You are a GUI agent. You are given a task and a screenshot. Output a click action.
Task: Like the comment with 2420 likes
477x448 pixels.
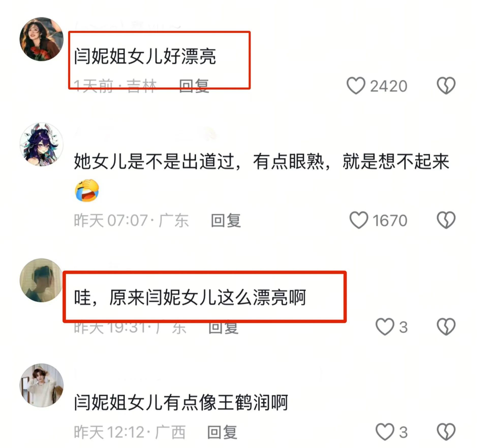[356, 86]
